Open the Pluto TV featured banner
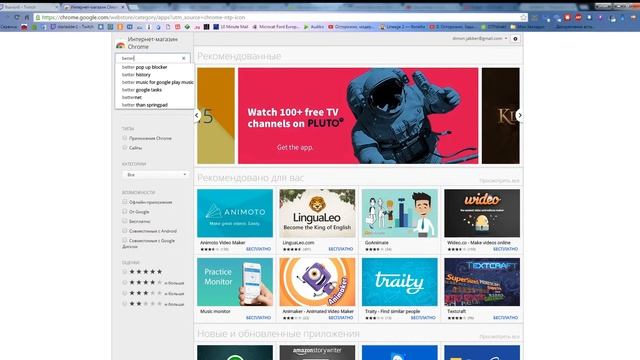640x360 pixels. pos(358,116)
